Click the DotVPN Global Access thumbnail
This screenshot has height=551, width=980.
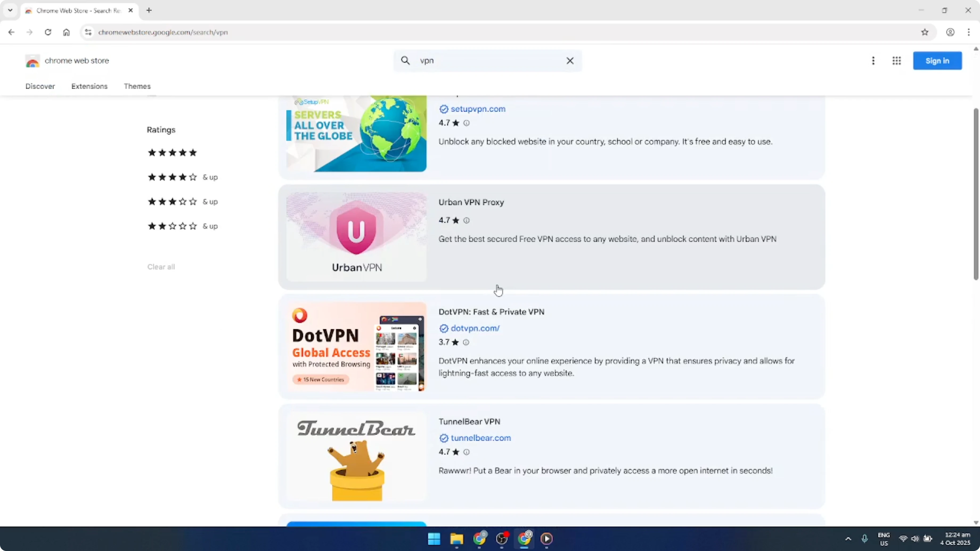click(357, 346)
